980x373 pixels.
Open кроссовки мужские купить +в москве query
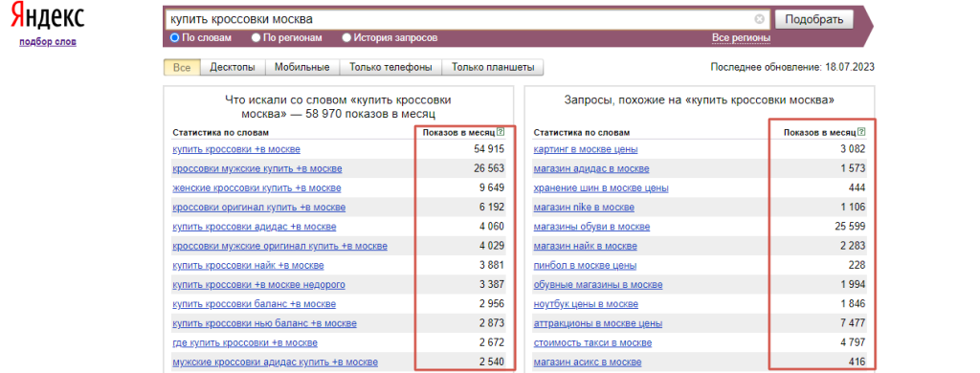coord(256,168)
